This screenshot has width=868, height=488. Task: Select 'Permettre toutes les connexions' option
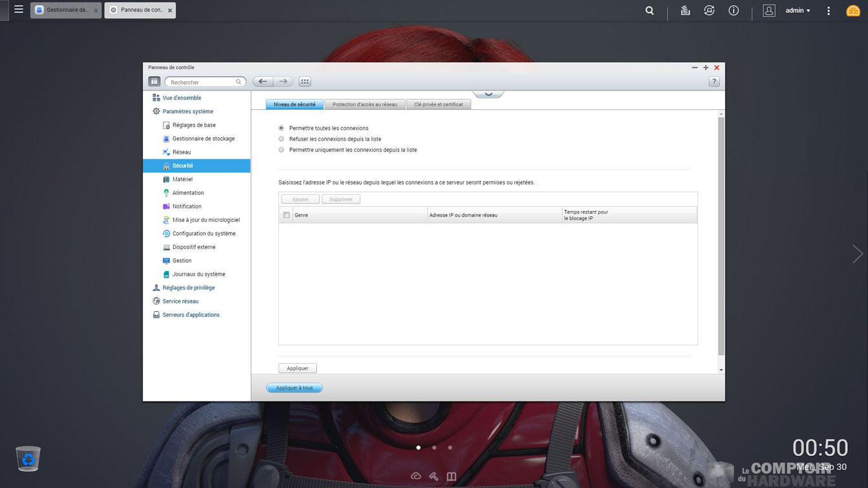pyautogui.click(x=281, y=128)
